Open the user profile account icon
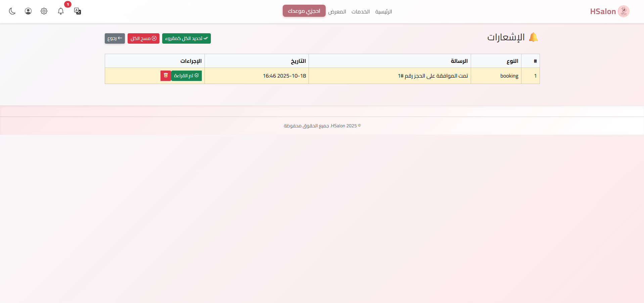Viewport: 644px width, 303px height. (28, 11)
